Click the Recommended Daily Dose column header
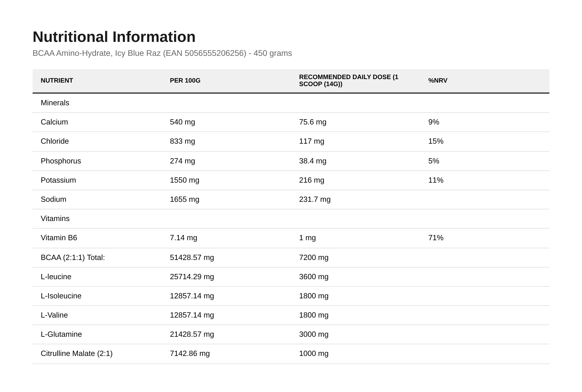582x392 pixels. (349, 81)
